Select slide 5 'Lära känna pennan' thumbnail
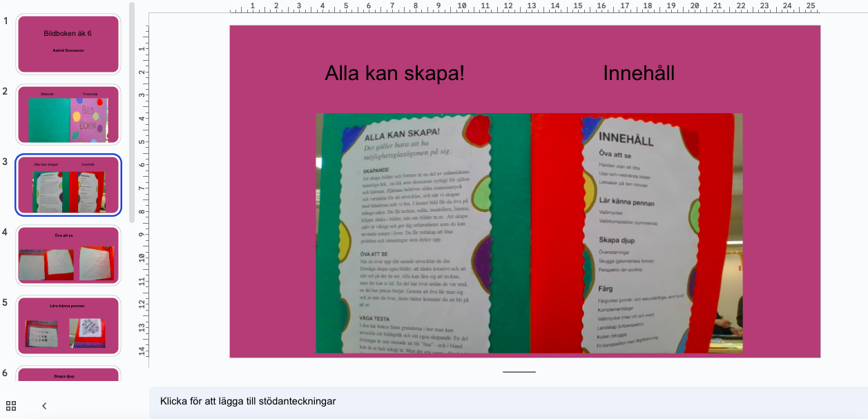 [x=68, y=326]
